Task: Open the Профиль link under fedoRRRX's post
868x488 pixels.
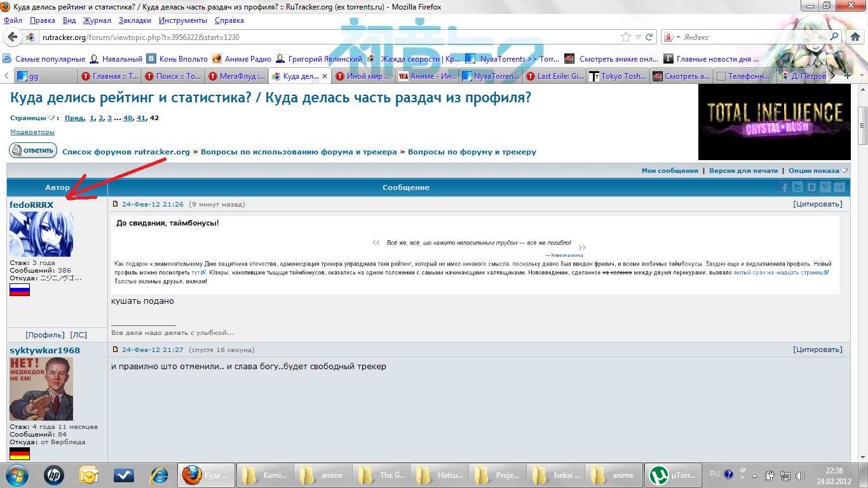Action: tap(44, 334)
